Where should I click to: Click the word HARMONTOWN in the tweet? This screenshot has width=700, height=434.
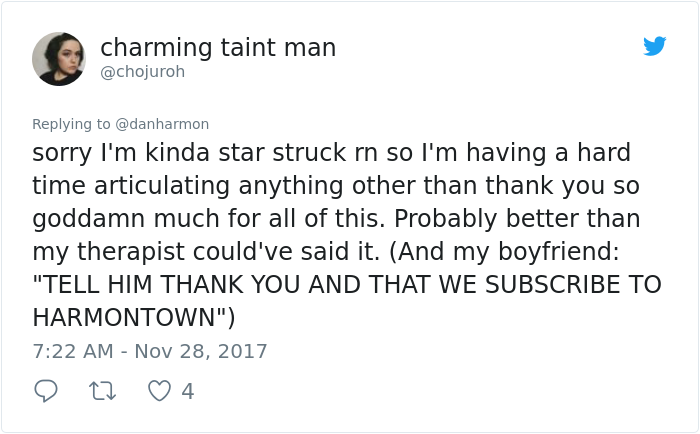[123, 317]
